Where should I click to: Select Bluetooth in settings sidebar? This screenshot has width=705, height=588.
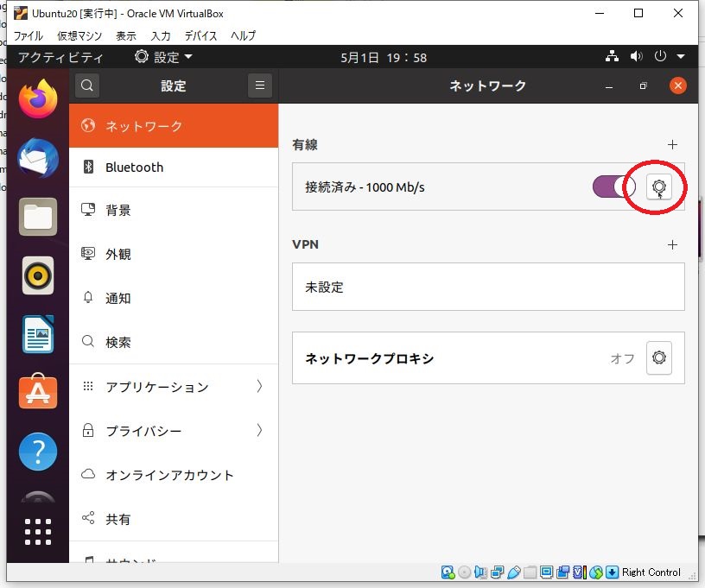coord(174,168)
